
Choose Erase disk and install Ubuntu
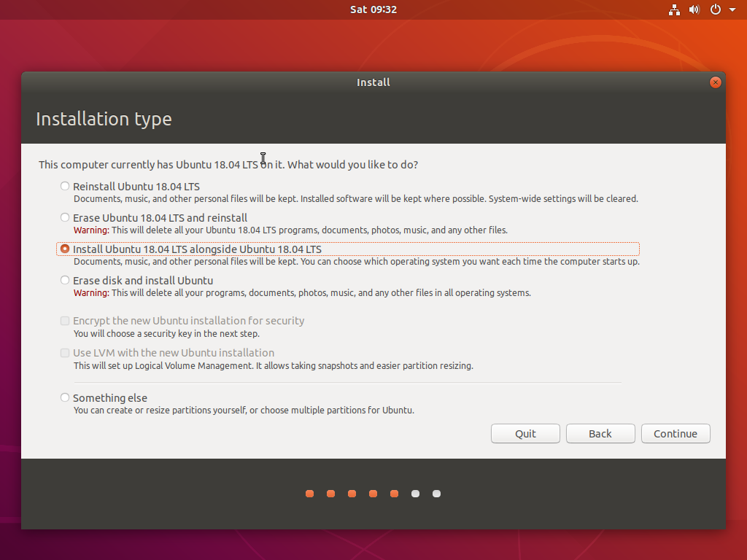tap(65, 281)
